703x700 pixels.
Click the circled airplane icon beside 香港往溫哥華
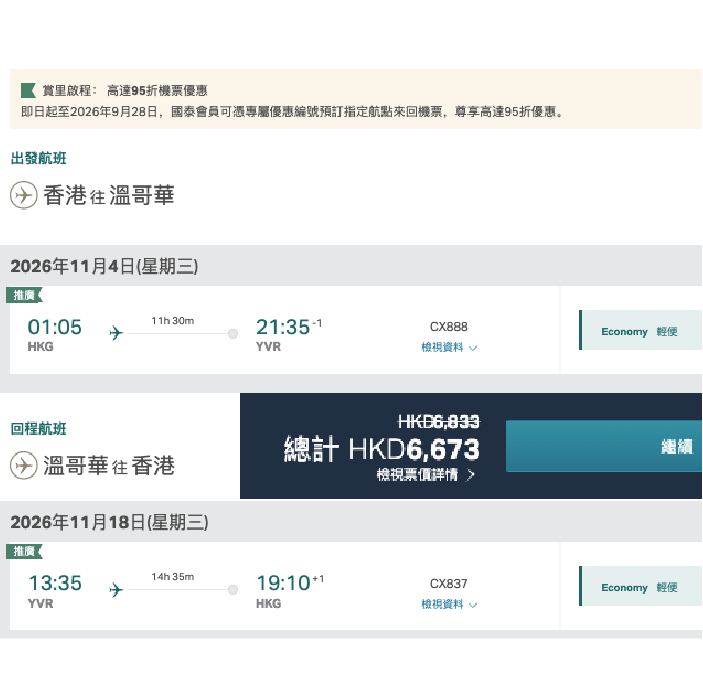(x=24, y=195)
